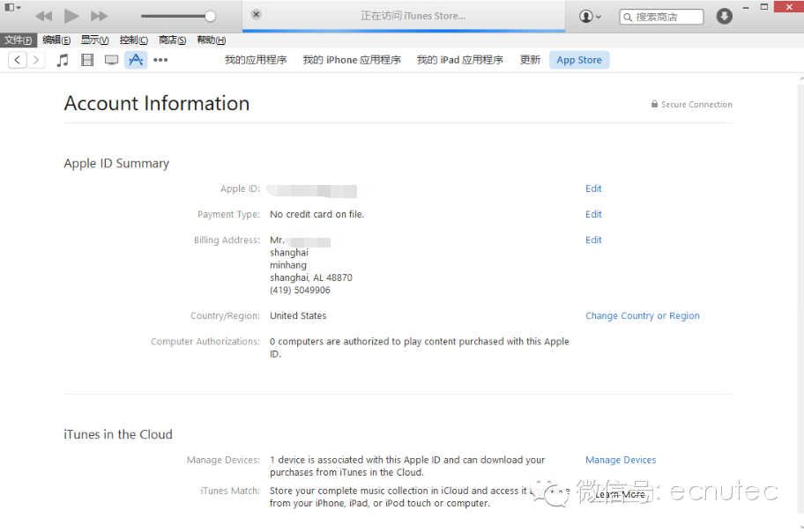This screenshot has width=804, height=532.
Task: Click Edit next to Payment Type
Action: click(594, 214)
